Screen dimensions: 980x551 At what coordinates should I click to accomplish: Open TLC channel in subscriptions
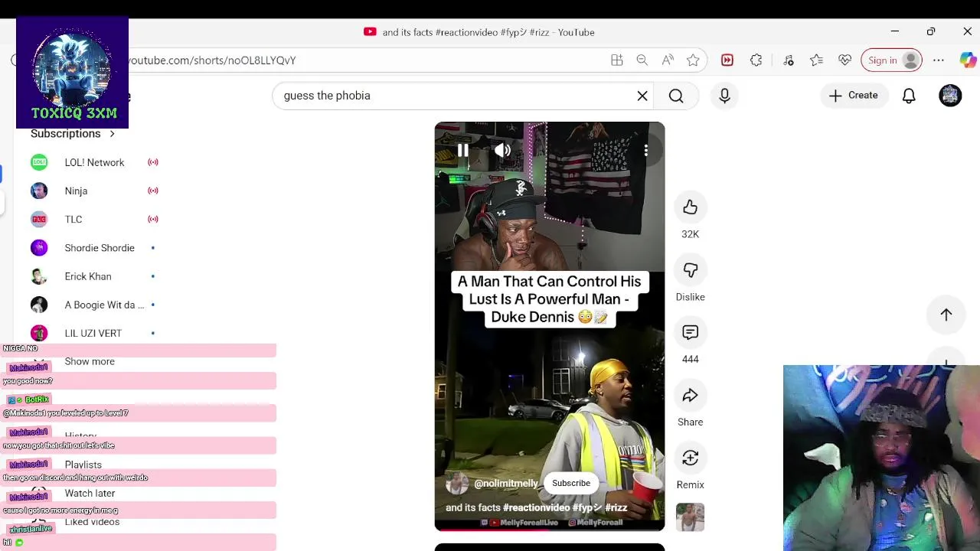[94, 219]
